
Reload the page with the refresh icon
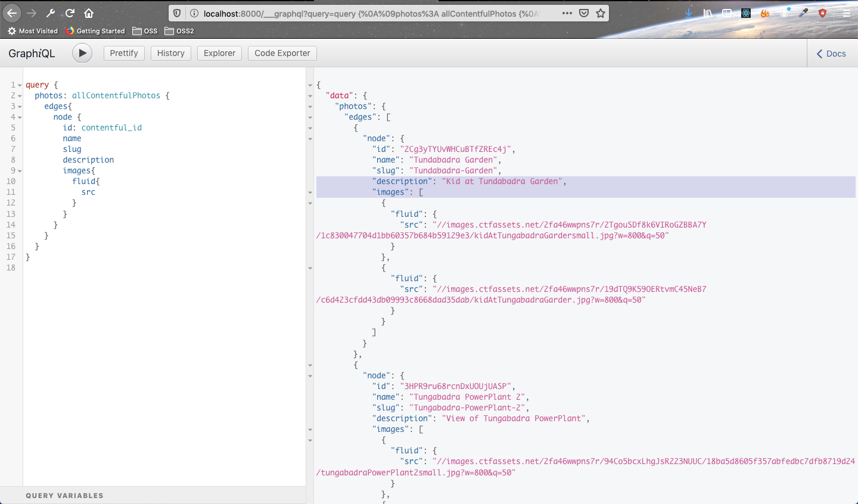click(x=70, y=13)
